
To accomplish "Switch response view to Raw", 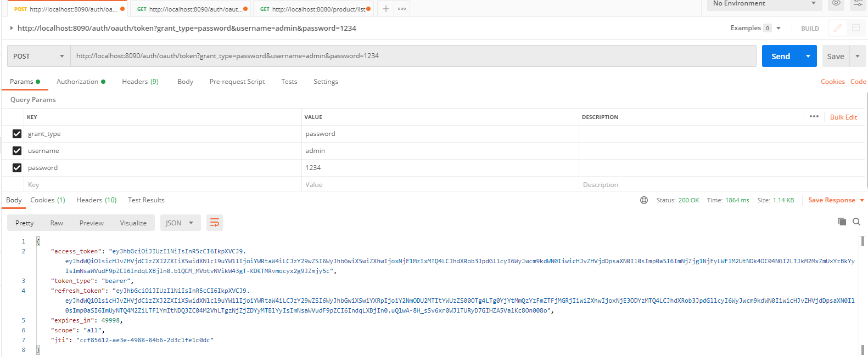I will 57,223.
